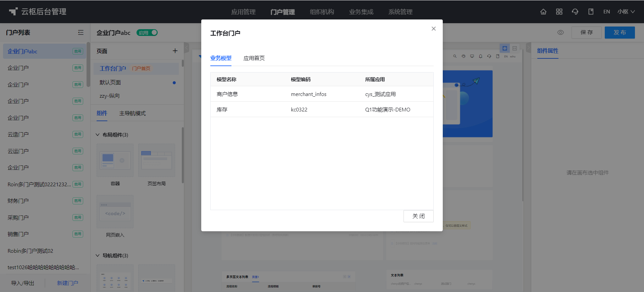Click 库存 model row

coord(322,109)
